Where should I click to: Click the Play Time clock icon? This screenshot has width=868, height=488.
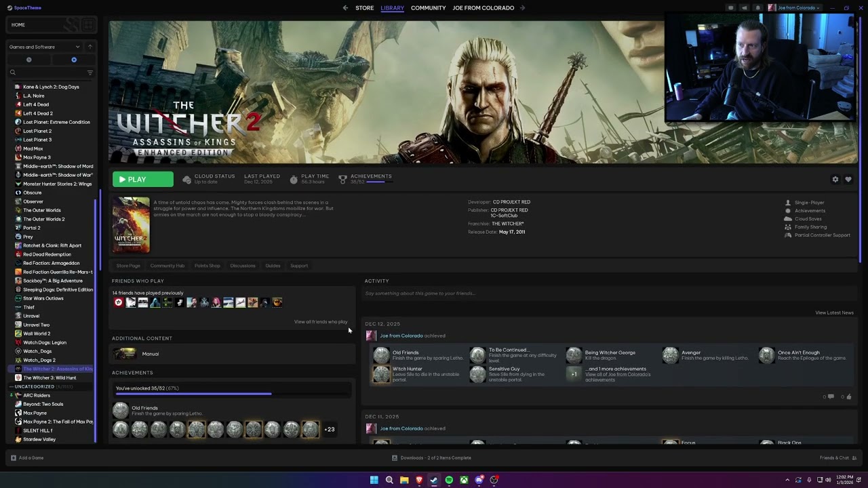pos(294,180)
